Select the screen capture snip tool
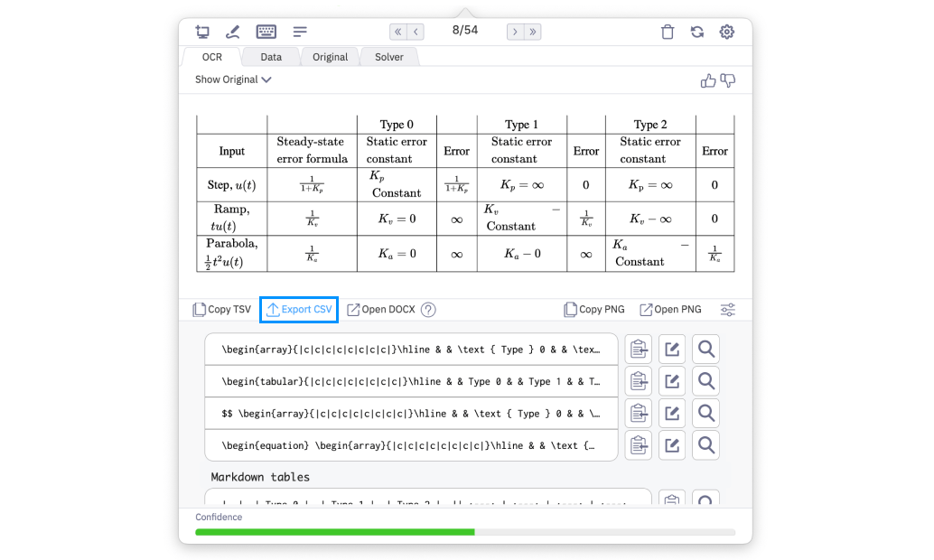934x560 pixels. click(202, 31)
